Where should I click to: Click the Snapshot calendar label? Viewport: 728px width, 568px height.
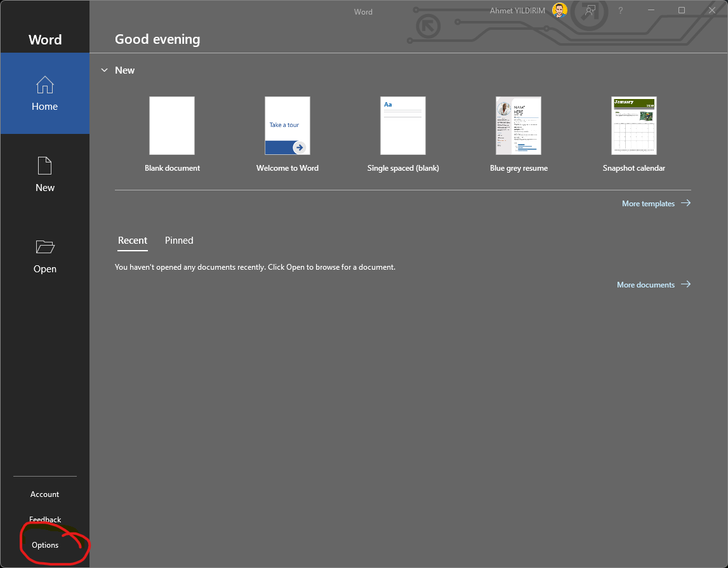tap(634, 168)
